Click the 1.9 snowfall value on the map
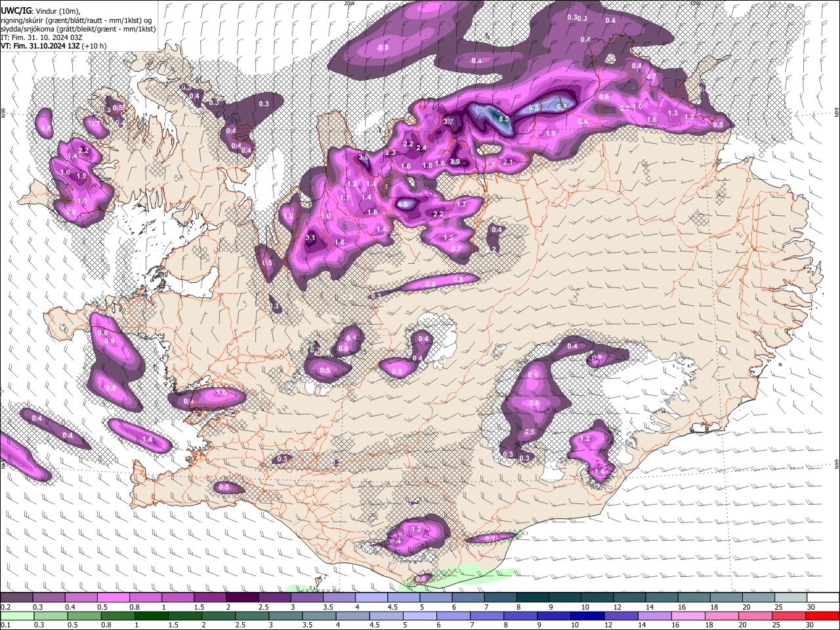840x630 pixels. pos(81,176)
